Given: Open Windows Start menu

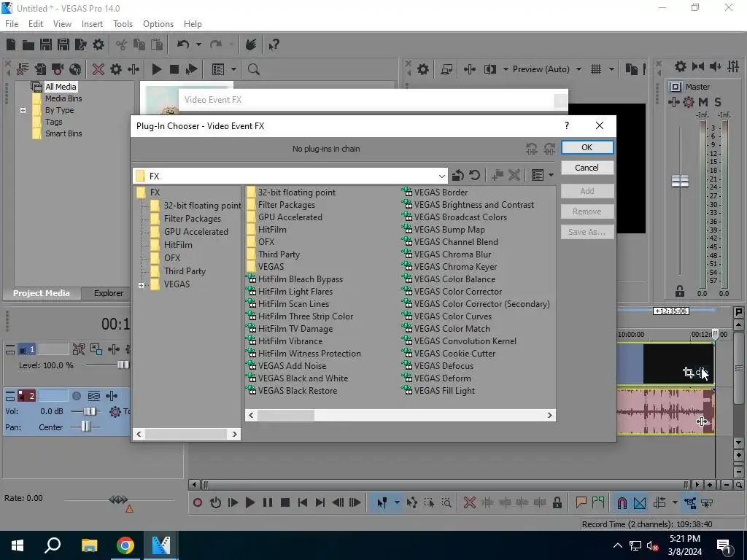Looking at the screenshot, I should tap(18, 545).
